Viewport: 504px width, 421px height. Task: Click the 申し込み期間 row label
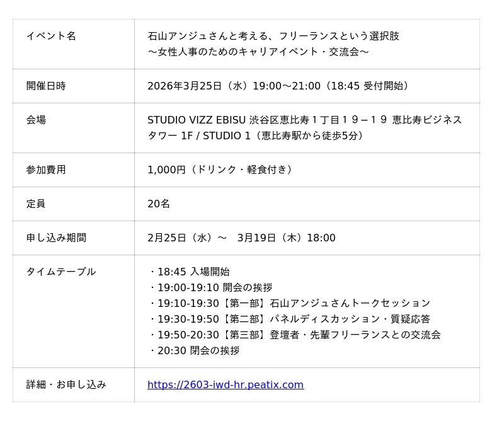click(x=56, y=238)
